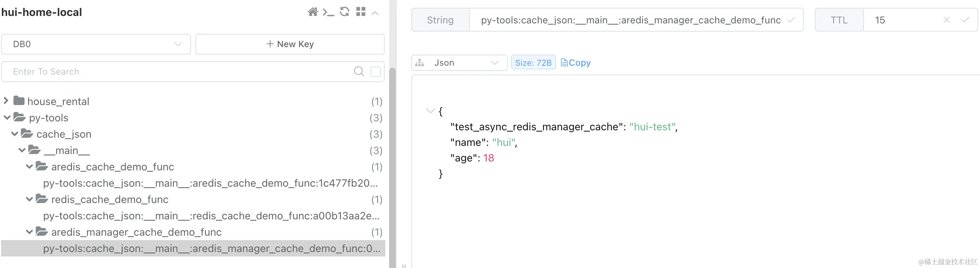Open the grid menu icon in connection header
The image size is (980, 268).
pyautogui.click(x=361, y=12)
